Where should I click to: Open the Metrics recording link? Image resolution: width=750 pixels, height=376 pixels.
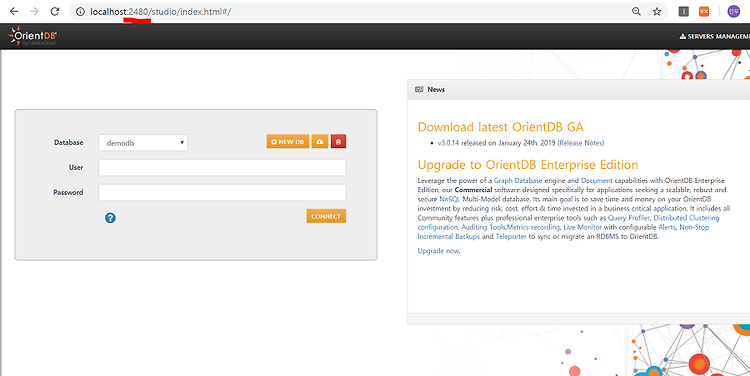point(533,227)
